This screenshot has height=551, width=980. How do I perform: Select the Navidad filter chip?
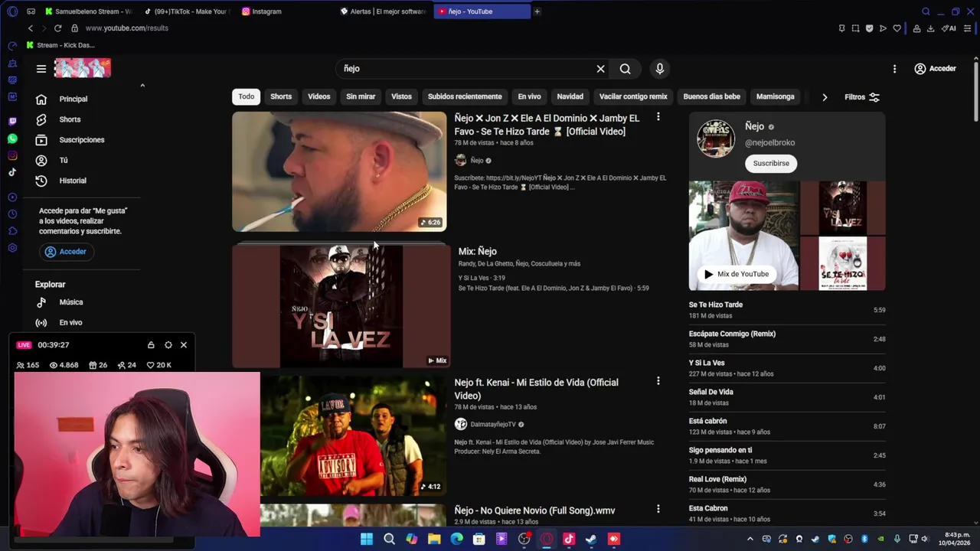coord(570,96)
